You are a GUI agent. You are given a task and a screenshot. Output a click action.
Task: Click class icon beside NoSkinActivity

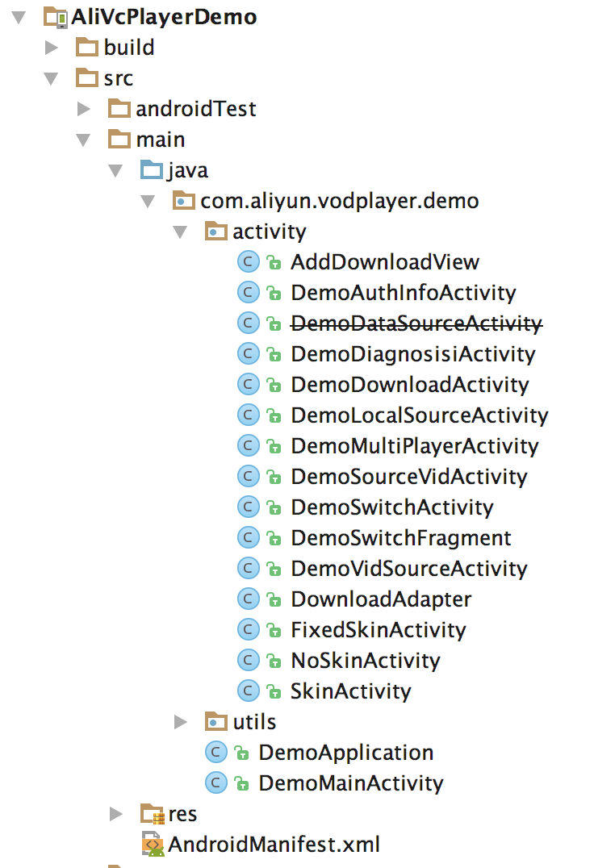(249, 660)
